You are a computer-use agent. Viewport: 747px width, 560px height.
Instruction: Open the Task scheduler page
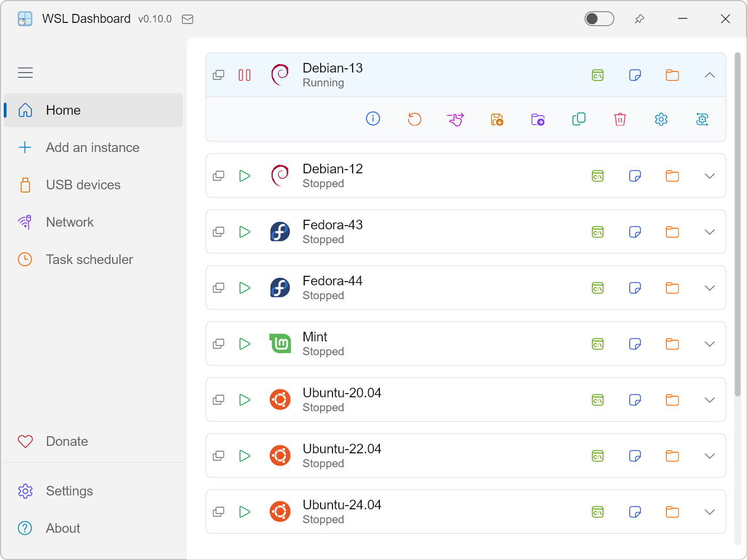[x=93, y=260]
